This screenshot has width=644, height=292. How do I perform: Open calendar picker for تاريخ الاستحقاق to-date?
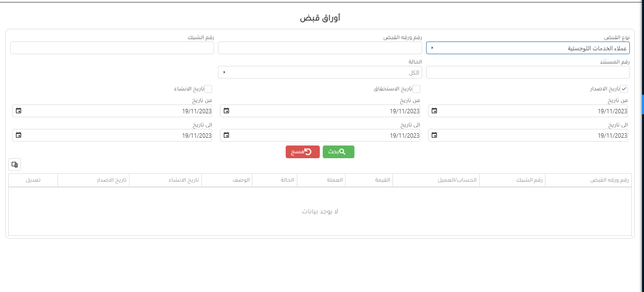click(x=226, y=135)
